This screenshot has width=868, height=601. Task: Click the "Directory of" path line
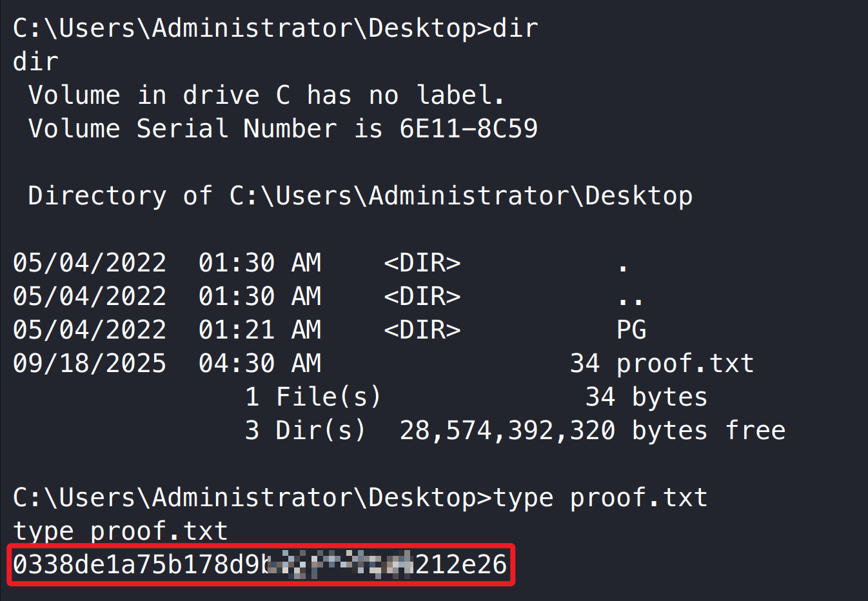[x=360, y=196]
